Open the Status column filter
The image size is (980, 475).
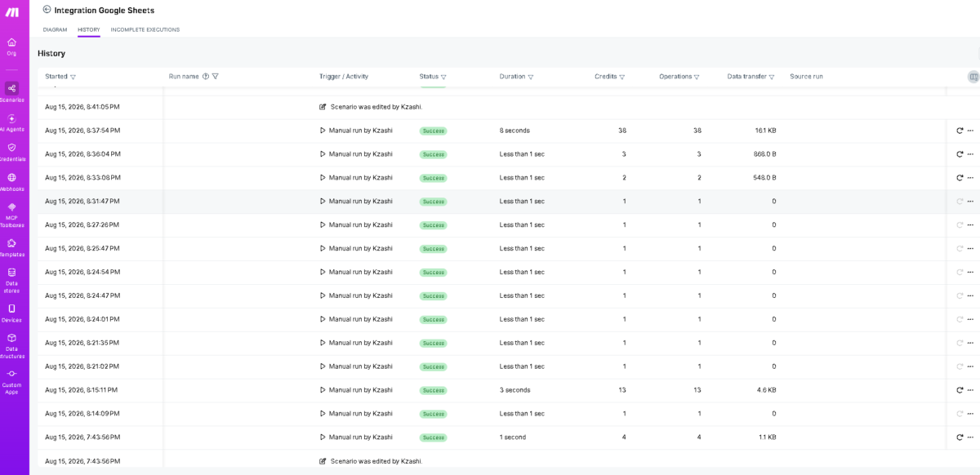tap(443, 77)
